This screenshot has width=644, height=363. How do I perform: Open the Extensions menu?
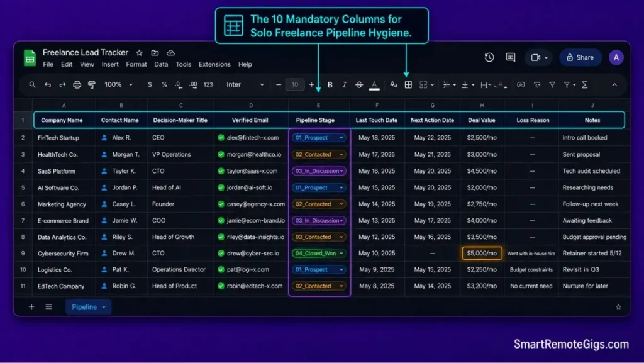pos(214,64)
